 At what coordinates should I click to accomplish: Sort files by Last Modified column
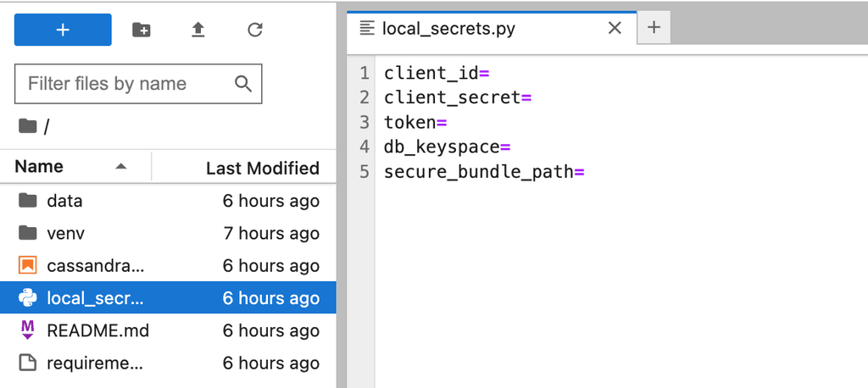click(x=262, y=168)
